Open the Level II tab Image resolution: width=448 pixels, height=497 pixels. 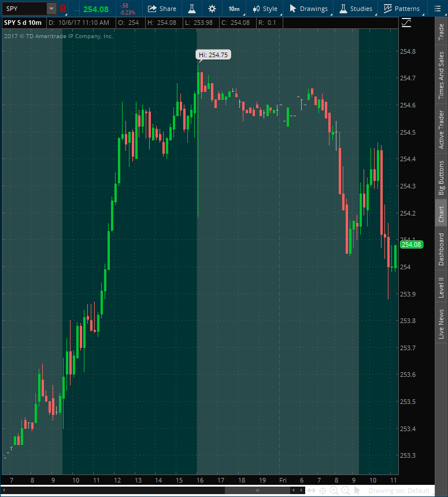point(441,287)
